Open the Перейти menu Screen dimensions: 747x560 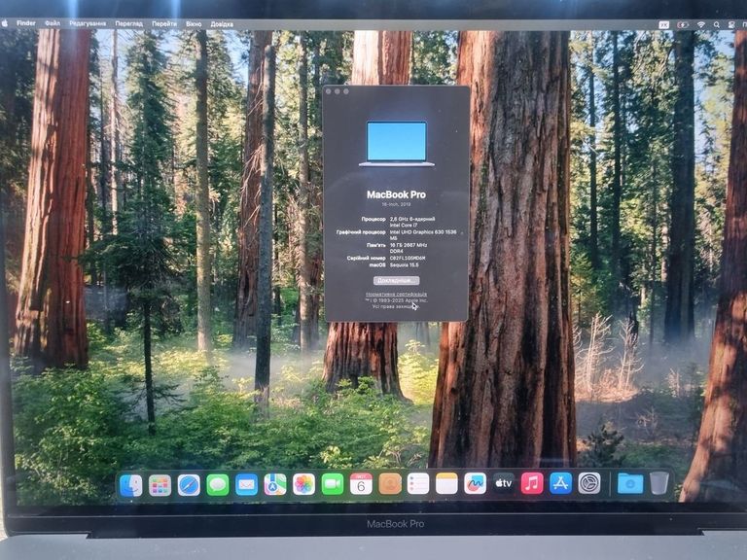coord(163,23)
